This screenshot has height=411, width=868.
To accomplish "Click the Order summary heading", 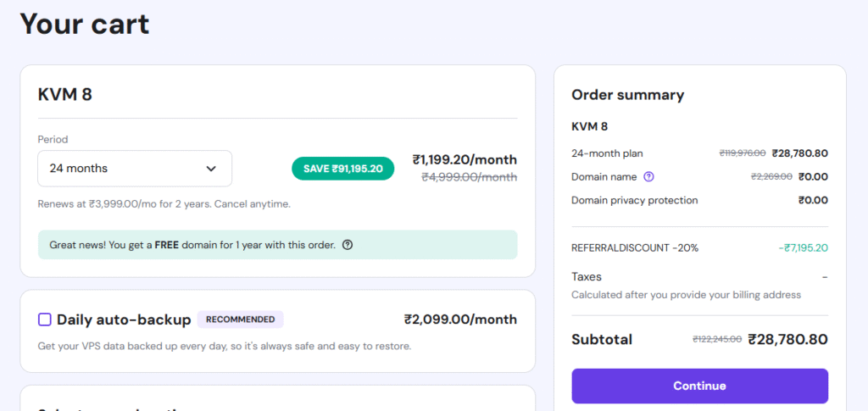I will pyautogui.click(x=627, y=95).
